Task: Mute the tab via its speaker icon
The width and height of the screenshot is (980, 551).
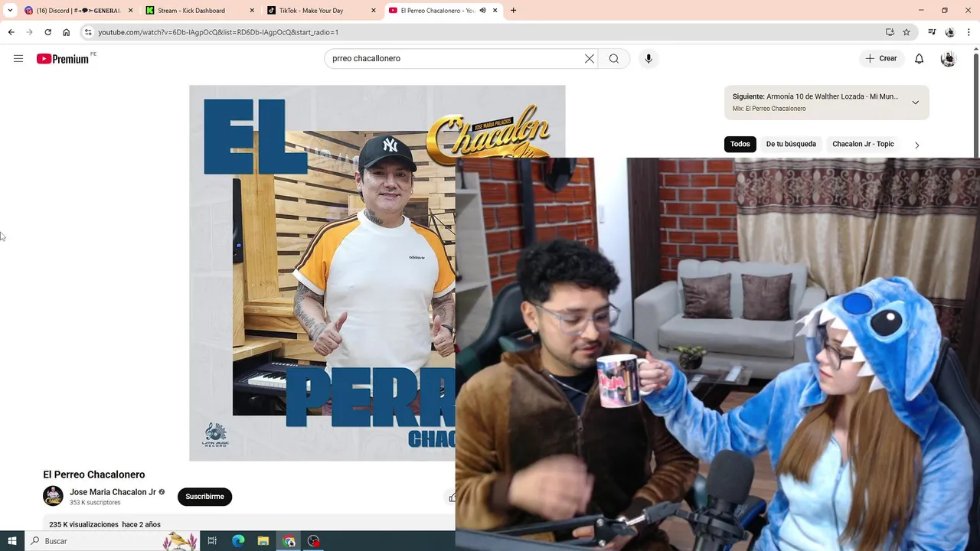Action: pyautogui.click(x=482, y=11)
